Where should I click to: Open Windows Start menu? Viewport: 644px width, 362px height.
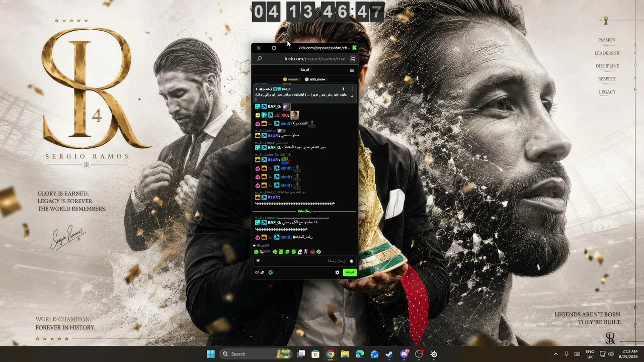point(211,354)
